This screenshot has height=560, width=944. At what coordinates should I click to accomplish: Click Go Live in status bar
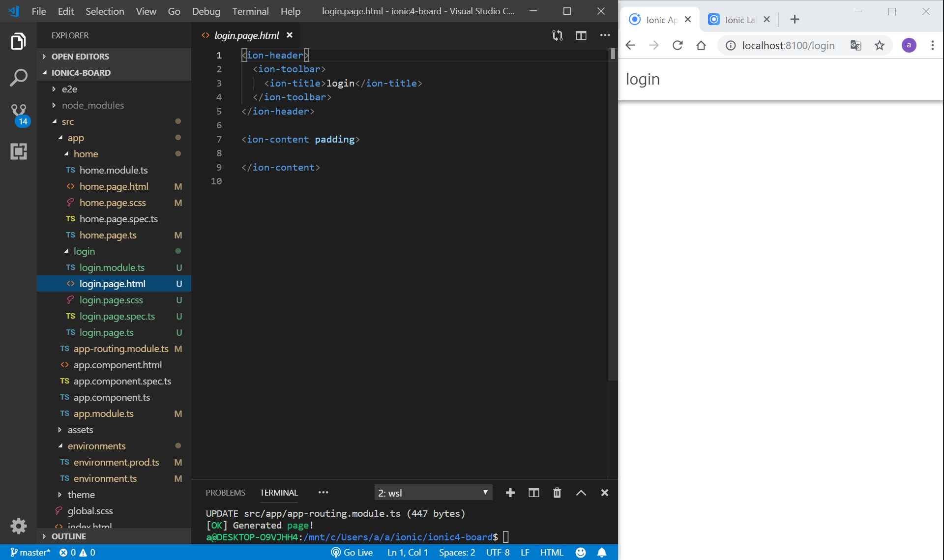tap(352, 553)
